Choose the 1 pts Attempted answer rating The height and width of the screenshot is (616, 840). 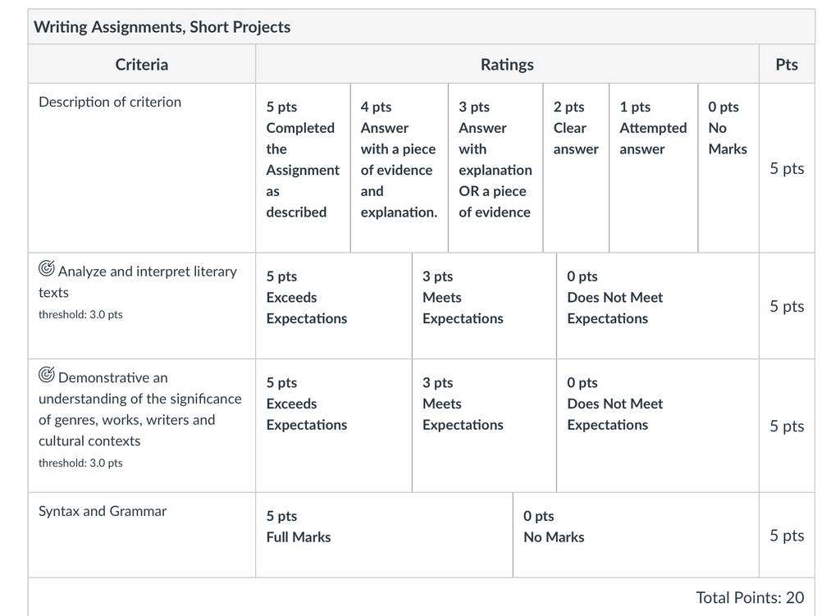654,167
